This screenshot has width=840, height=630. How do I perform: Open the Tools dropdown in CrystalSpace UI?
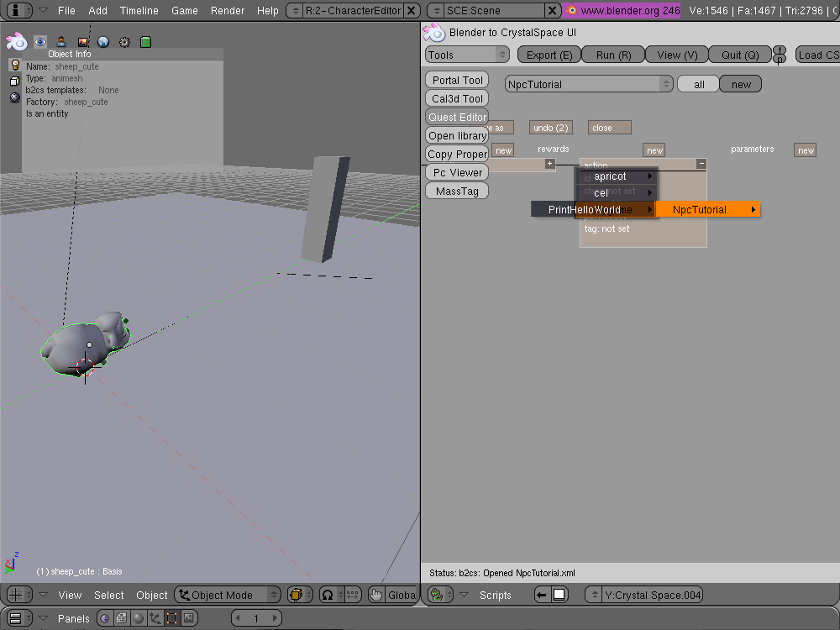pos(467,55)
